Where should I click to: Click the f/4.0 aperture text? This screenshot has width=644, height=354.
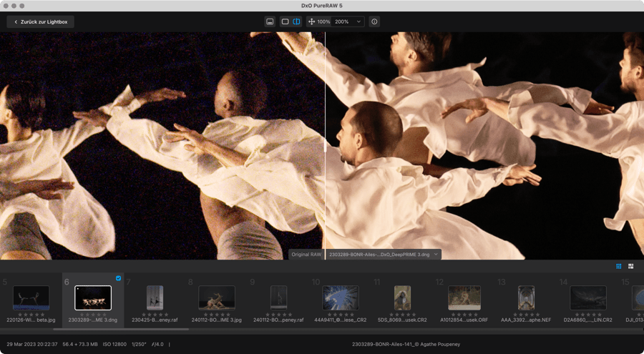[157, 344]
